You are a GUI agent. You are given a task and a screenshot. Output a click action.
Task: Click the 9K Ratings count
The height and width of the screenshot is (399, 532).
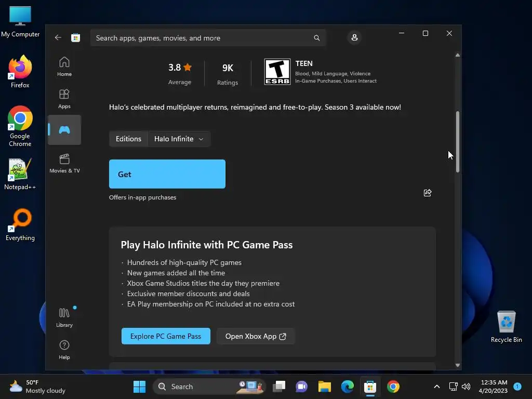[228, 74]
